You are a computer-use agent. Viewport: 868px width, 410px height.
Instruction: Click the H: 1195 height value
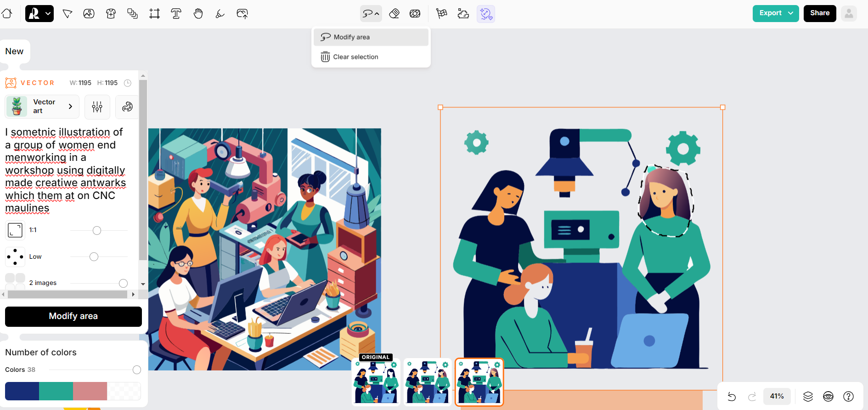coord(107,83)
